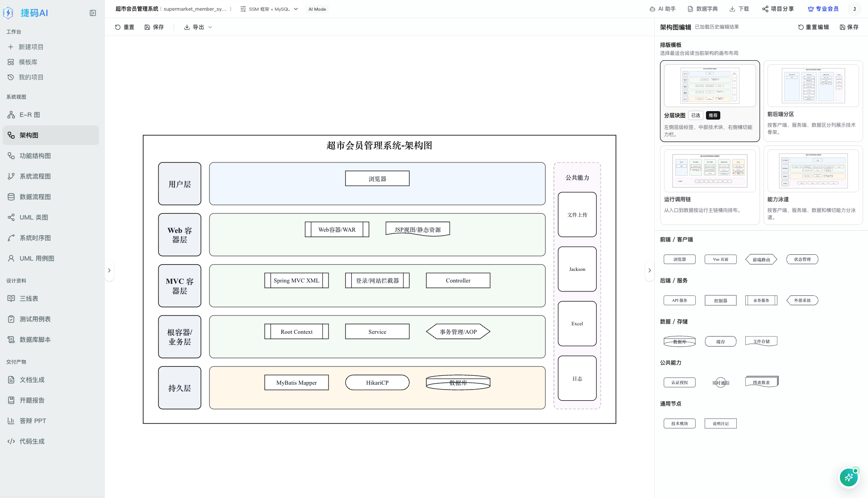Click the 测试用例表 clipboard icon
This screenshot has height=498, width=868.
click(11, 319)
